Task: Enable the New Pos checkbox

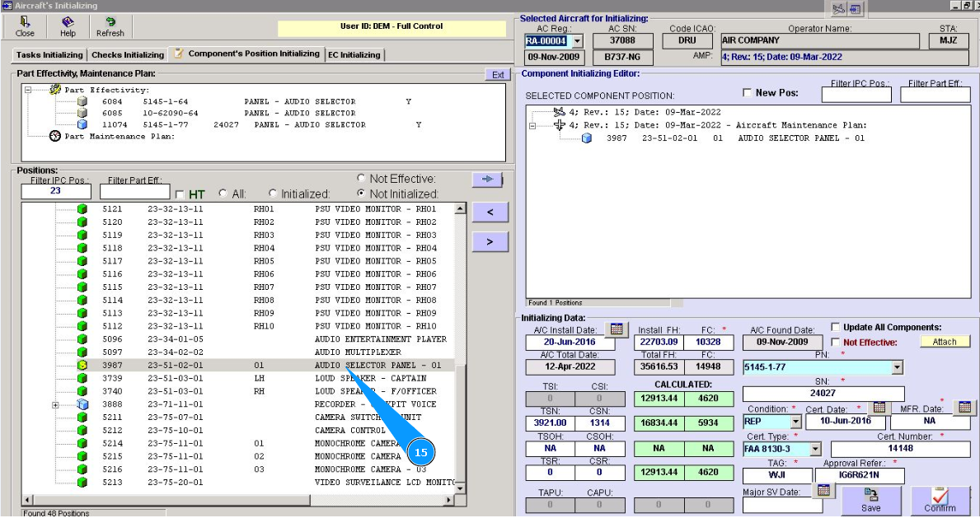Action: pos(747,93)
